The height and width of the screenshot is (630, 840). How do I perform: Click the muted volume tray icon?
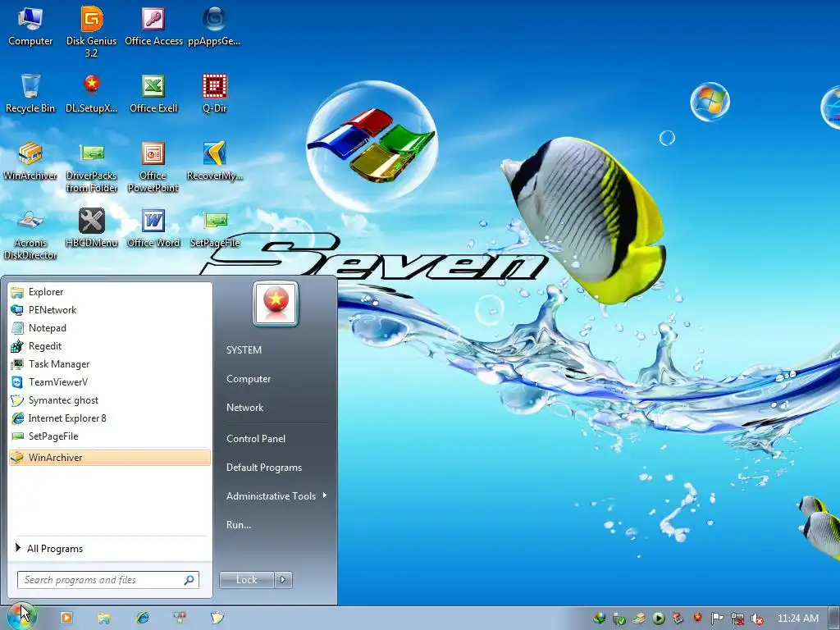coord(757,619)
